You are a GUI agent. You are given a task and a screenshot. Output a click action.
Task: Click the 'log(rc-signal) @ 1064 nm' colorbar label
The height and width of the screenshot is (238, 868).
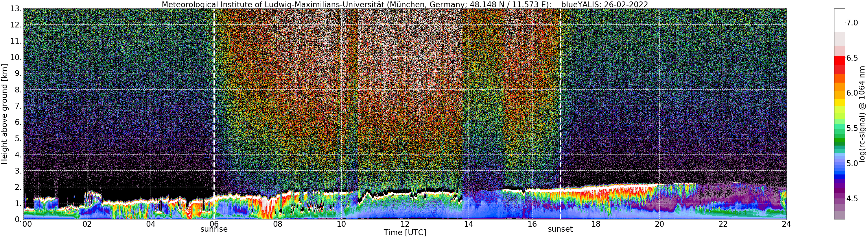pyautogui.click(x=863, y=114)
